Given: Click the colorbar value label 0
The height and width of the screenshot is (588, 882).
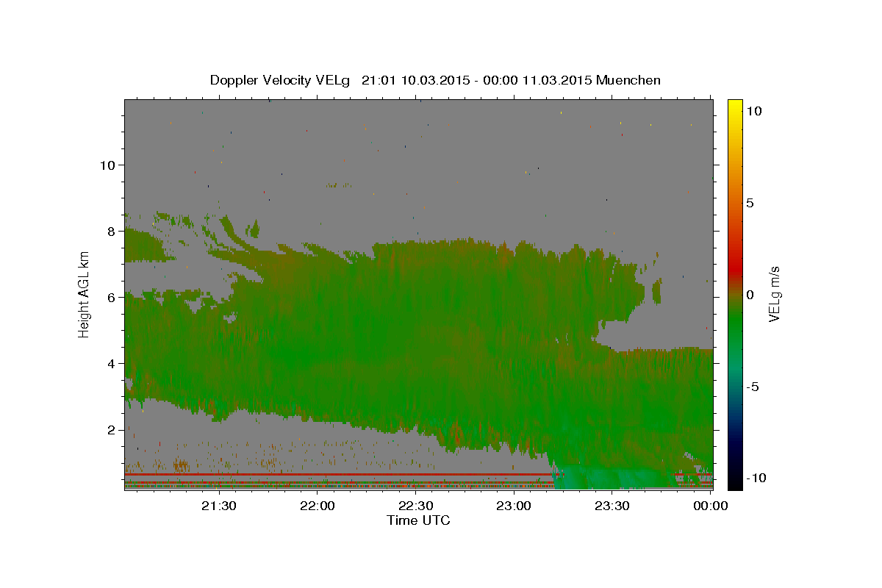Looking at the screenshot, I should point(750,295).
